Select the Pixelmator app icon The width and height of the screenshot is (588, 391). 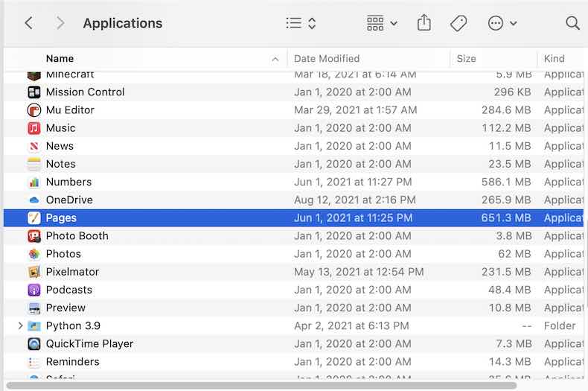[34, 272]
